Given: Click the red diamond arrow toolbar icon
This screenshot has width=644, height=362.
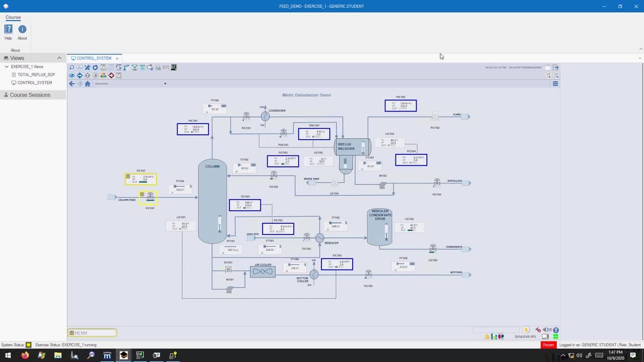Looking at the screenshot, I should pyautogui.click(x=111, y=75).
